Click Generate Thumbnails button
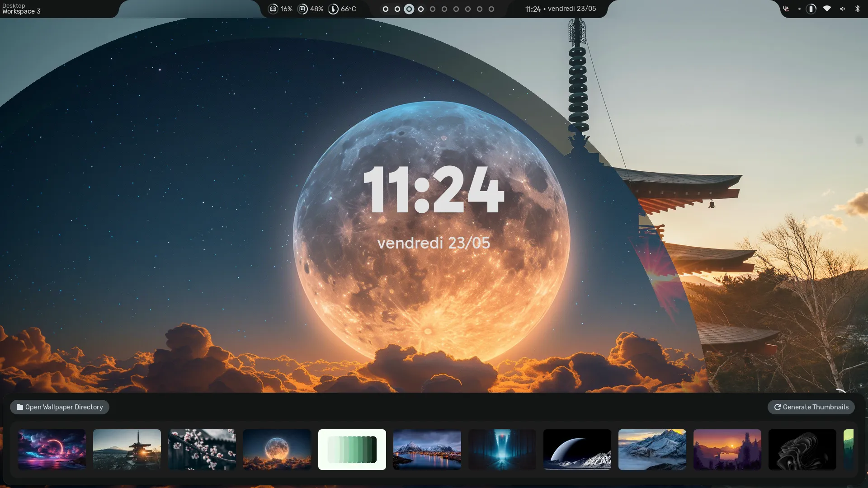Image resolution: width=868 pixels, height=488 pixels. 811,407
